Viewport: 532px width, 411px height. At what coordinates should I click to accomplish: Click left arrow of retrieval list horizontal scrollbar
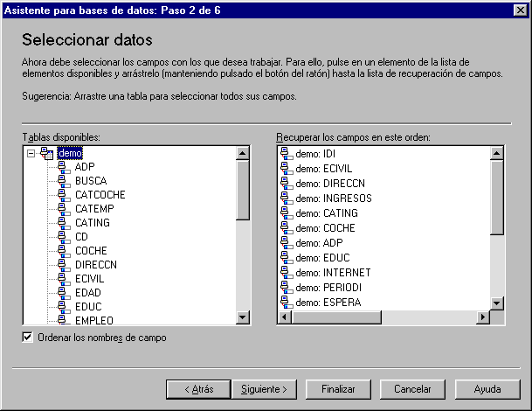coord(285,317)
